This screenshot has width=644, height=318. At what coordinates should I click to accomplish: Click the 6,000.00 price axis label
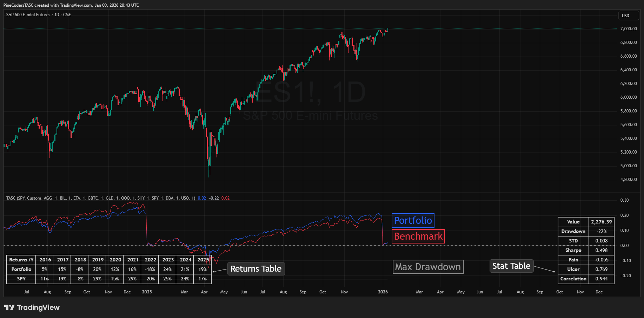629,97
